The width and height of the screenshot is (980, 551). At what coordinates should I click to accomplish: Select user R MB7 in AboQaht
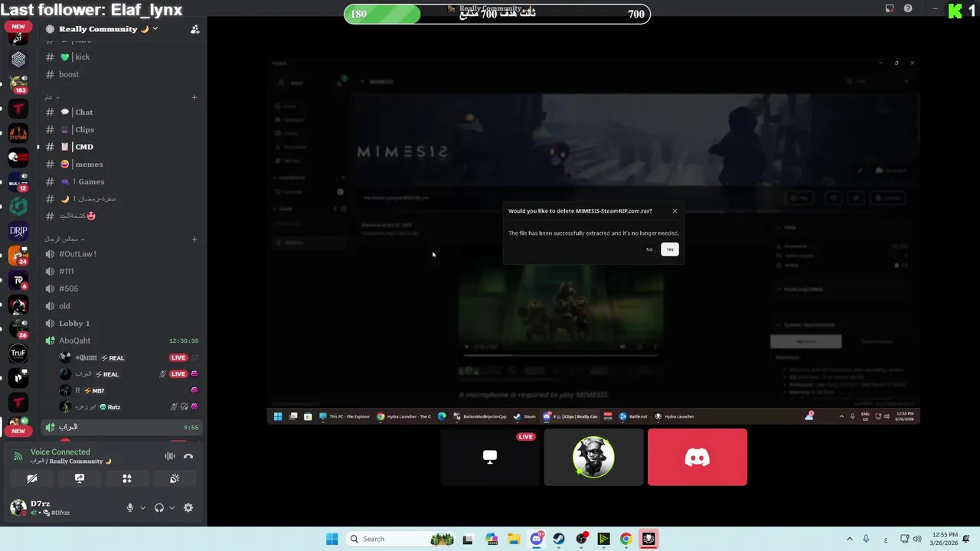tap(128, 390)
